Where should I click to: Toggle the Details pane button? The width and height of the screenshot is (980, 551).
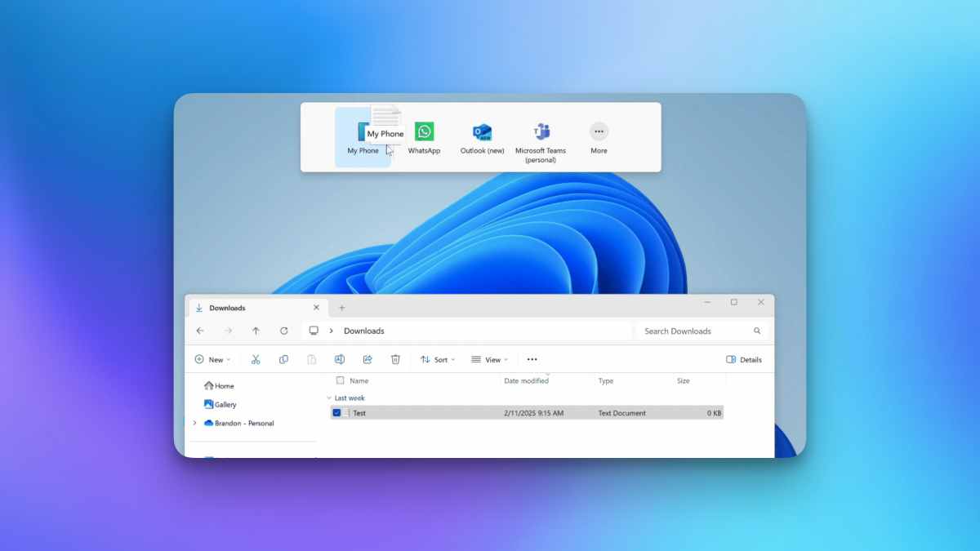(743, 359)
